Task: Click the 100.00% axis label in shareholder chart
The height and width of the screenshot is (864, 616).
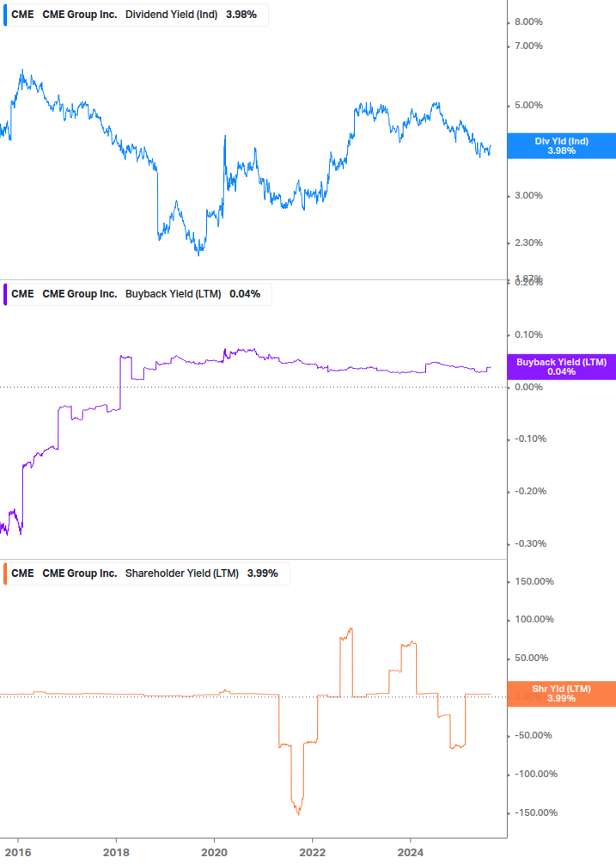Action: tap(534, 620)
